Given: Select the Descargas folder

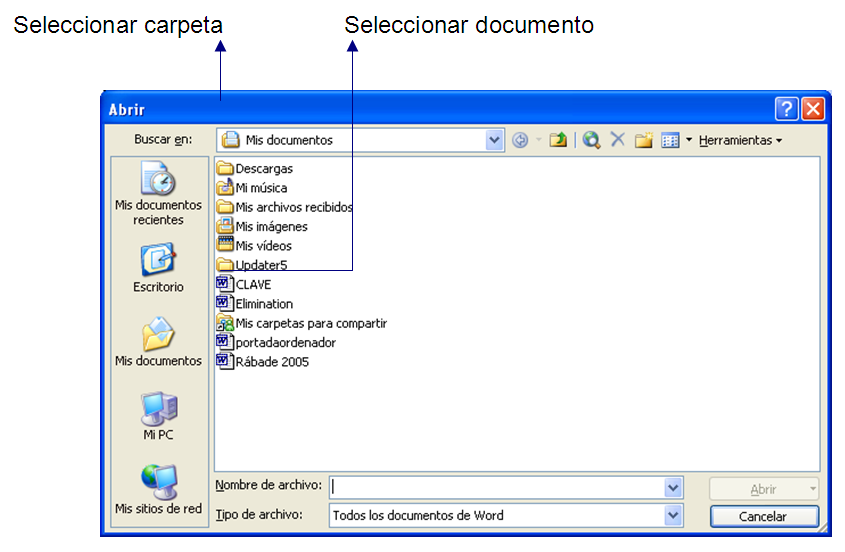Looking at the screenshot, I should (x=263, y=169).
